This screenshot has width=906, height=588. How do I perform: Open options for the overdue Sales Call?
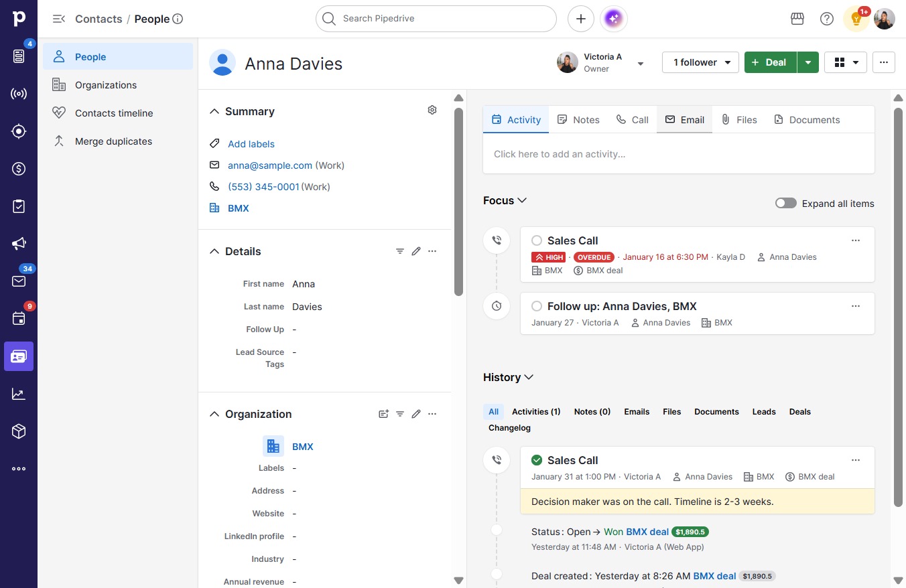click(x=856, y=240)
